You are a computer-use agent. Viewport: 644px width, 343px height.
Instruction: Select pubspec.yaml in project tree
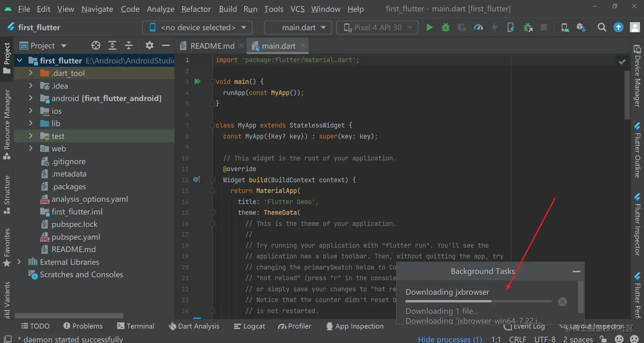[75, 237]
